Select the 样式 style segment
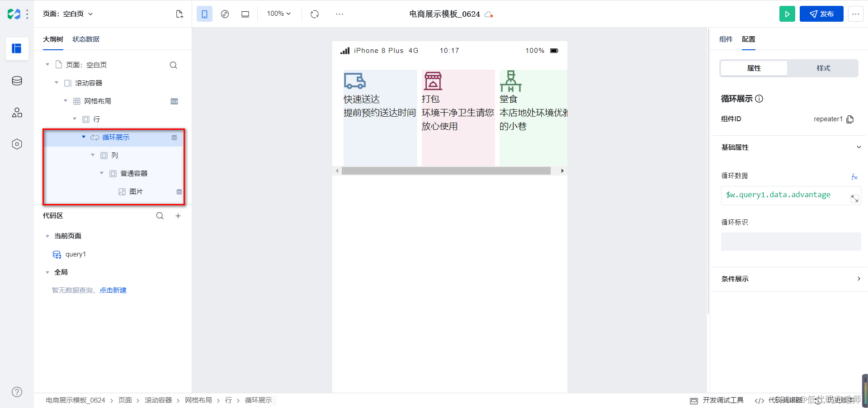 (823, 68)
